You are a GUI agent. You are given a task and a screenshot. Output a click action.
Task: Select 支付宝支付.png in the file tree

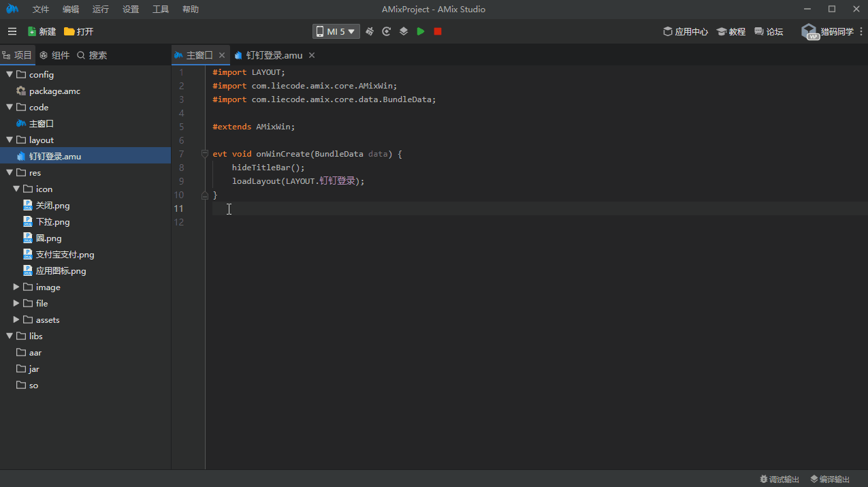pyautogui.click(x=65, y=255)
